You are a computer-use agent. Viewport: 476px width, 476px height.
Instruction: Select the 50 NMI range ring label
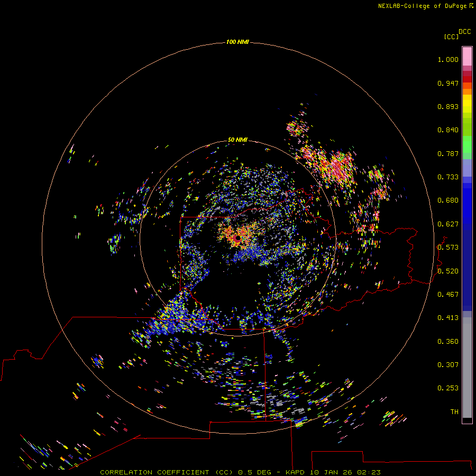click(237, 140)
